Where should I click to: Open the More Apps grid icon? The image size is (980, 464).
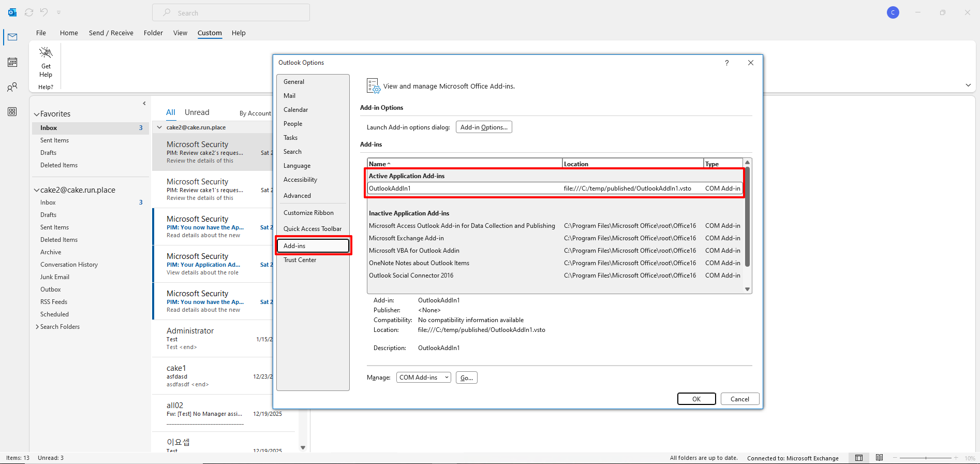click(12, 112)
